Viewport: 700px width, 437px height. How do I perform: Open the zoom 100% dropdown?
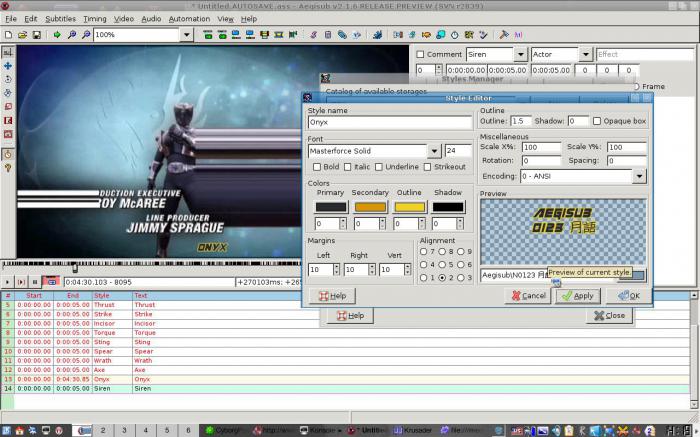coord(187,35)
